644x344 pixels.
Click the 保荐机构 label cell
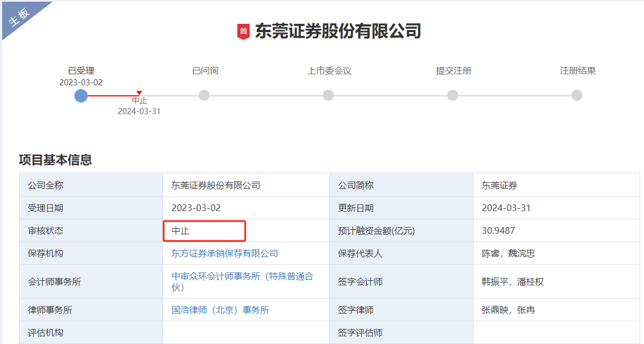pos(91,253)
